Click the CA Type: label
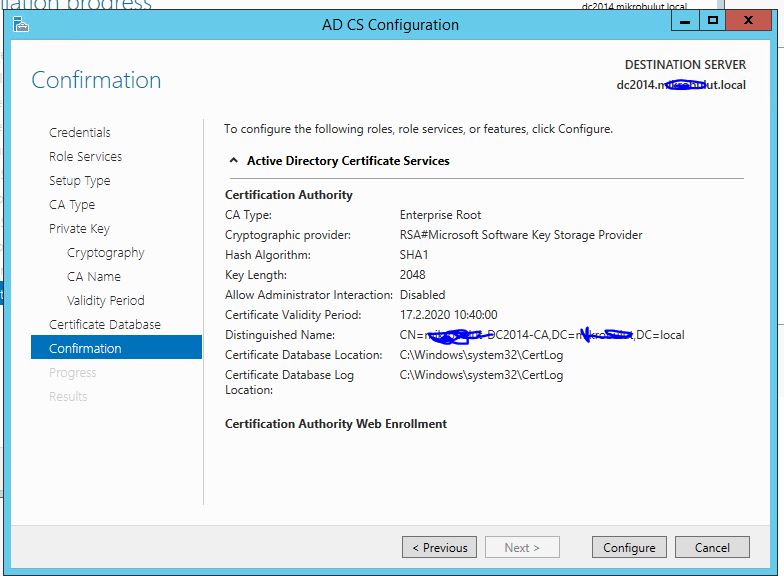 248,215
